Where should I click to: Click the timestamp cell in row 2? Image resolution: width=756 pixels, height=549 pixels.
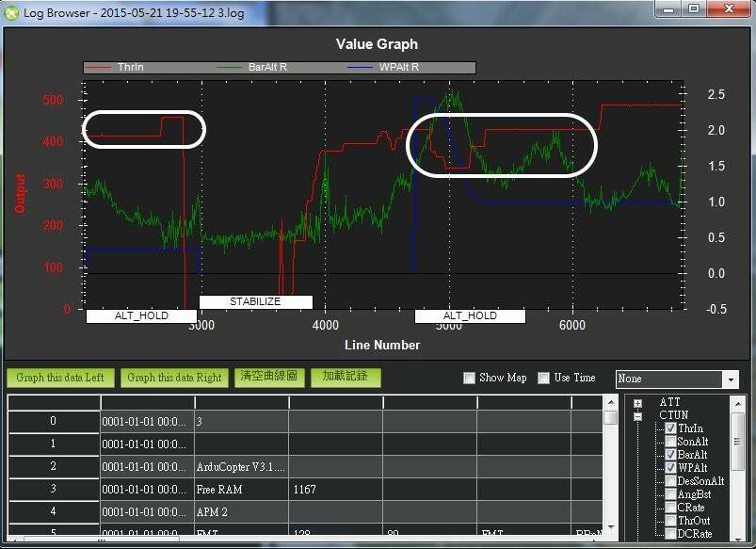[x=147, y=467]
